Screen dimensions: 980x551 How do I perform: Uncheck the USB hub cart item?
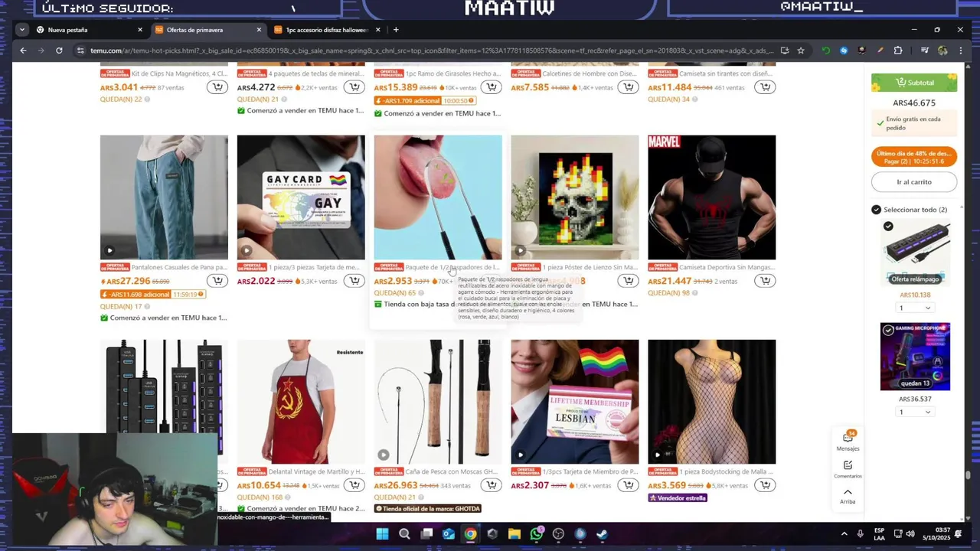pos(888,227)
